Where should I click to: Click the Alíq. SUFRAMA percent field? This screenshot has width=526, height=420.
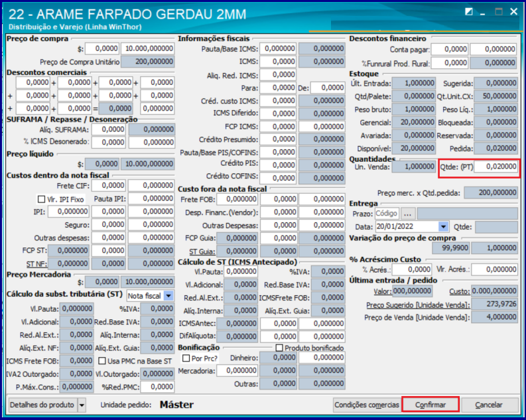[109, 129]
